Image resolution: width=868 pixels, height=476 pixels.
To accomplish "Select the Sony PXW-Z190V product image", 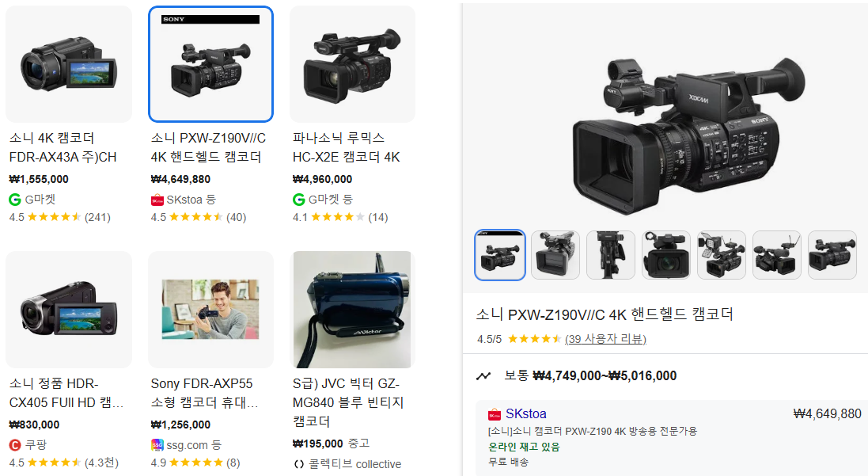I will 211,63.
